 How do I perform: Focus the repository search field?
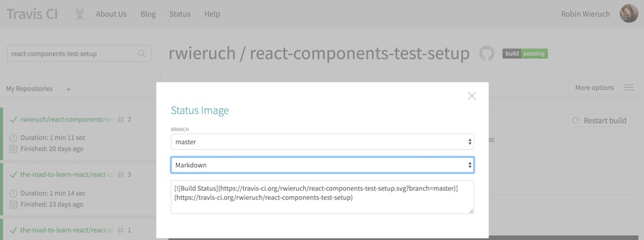(x=79, y=53)
